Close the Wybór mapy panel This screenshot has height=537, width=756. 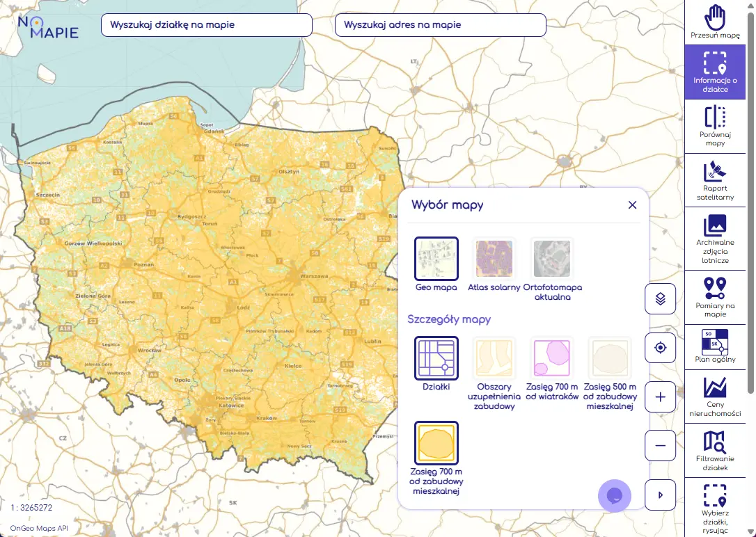(x=632, y=205)
